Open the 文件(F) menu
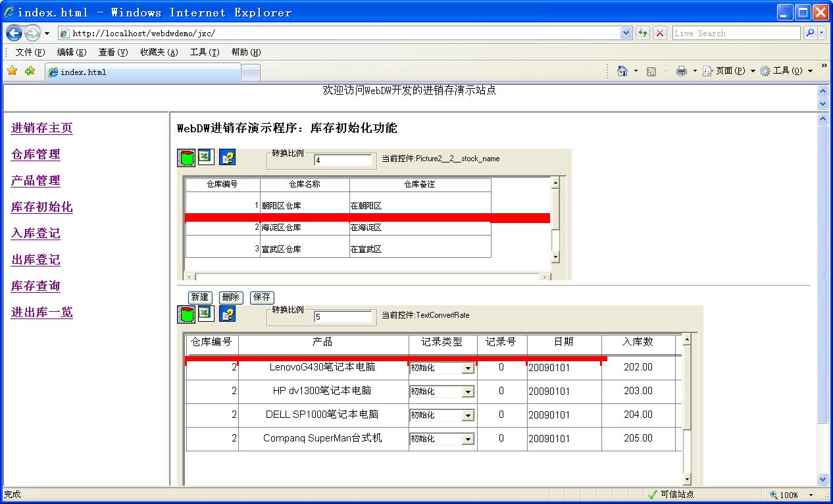This screenshot has width=833, height=504. 30,53
